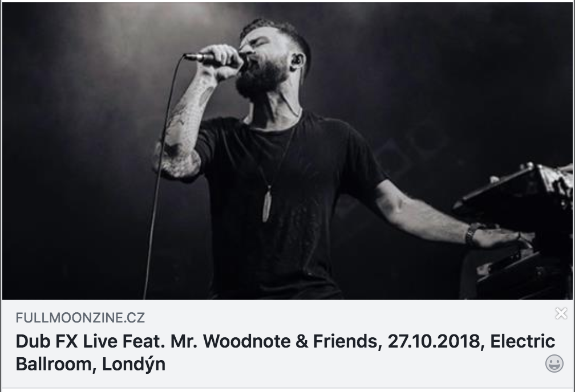Open the emoji picker smiley icon

tap(554, 364)
